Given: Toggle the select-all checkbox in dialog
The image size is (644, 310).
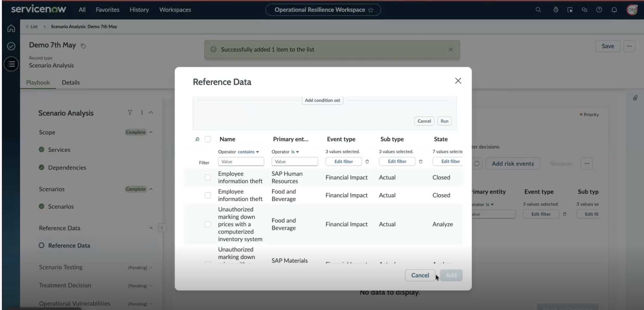Looking at the screenshot, I should point(208,139).
